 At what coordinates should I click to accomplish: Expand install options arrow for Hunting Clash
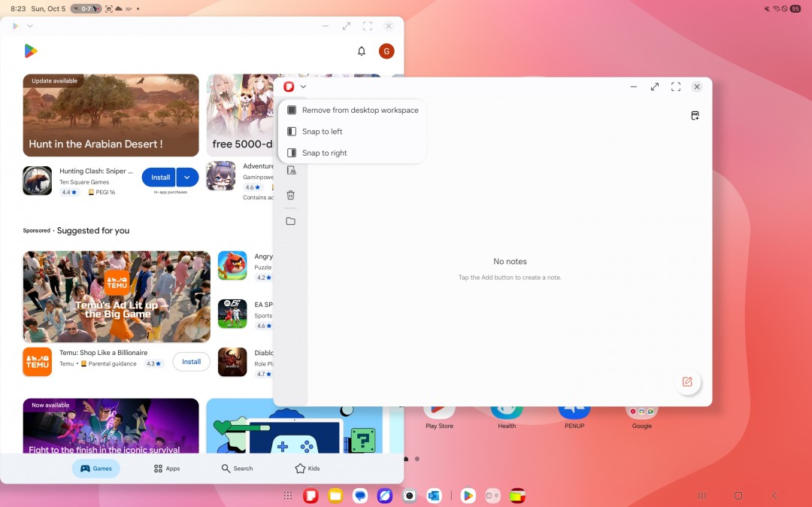pyautogui.click(x=188, y=178)
